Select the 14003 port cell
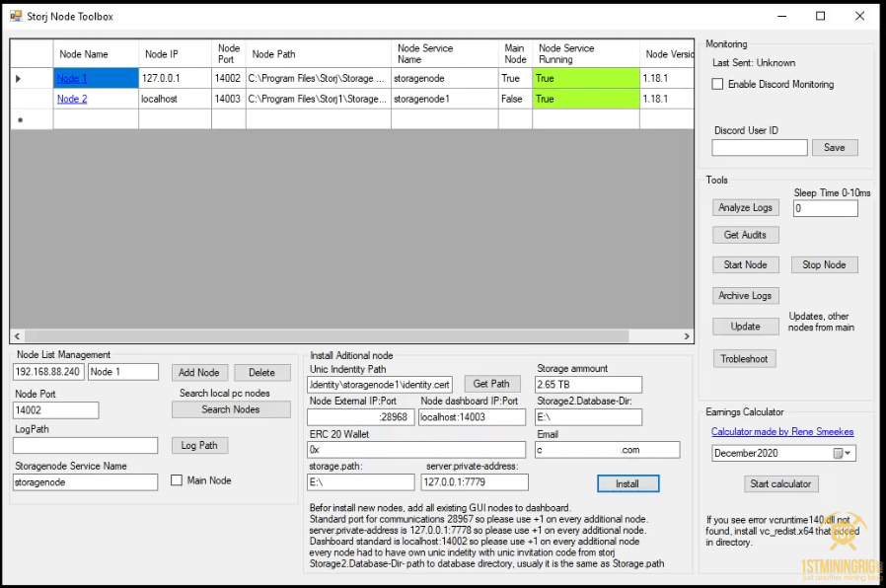 (229, 99)
